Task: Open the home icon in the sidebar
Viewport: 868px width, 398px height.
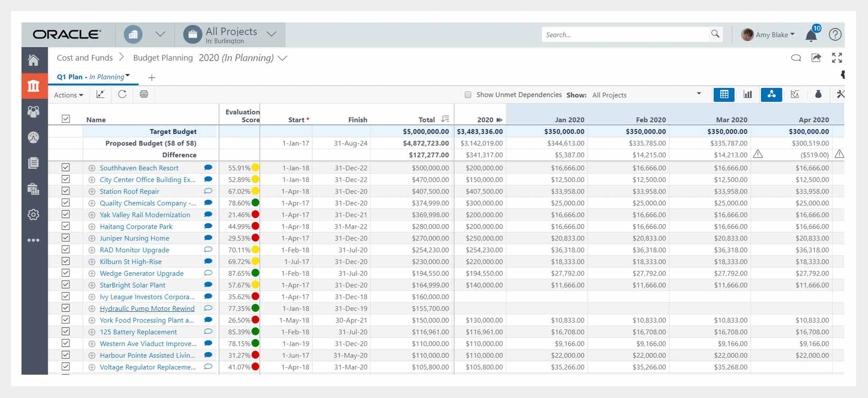Action: tap(33, 60)
